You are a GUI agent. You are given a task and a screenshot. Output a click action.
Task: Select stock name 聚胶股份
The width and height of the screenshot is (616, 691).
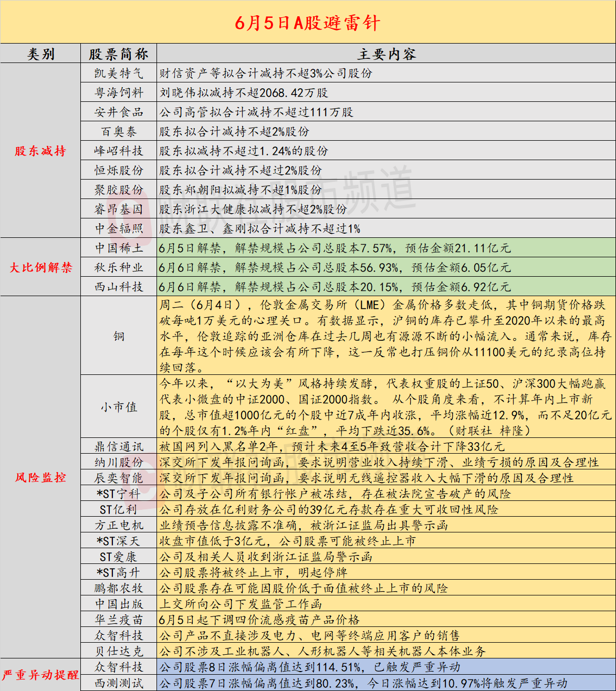click(x=119, y=190)
